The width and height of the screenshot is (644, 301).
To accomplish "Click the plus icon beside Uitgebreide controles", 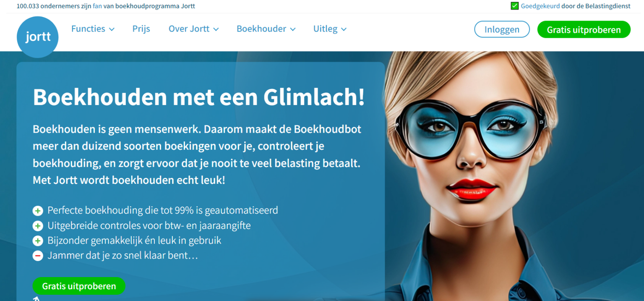I will [x=38, y=226].
